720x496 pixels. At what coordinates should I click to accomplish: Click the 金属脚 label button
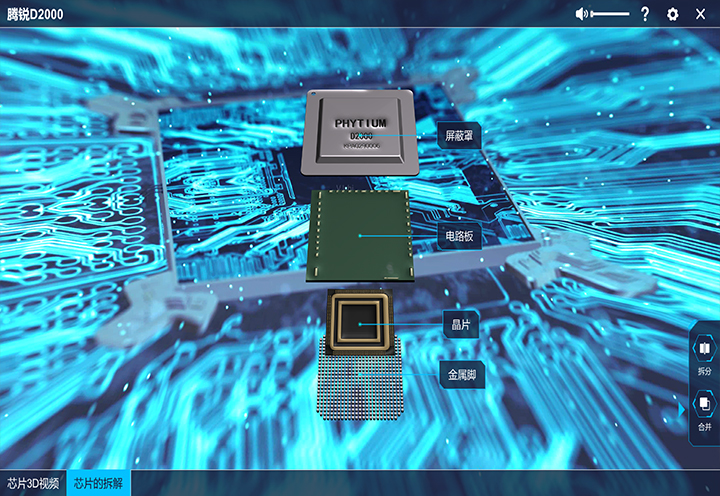point(461,375)
